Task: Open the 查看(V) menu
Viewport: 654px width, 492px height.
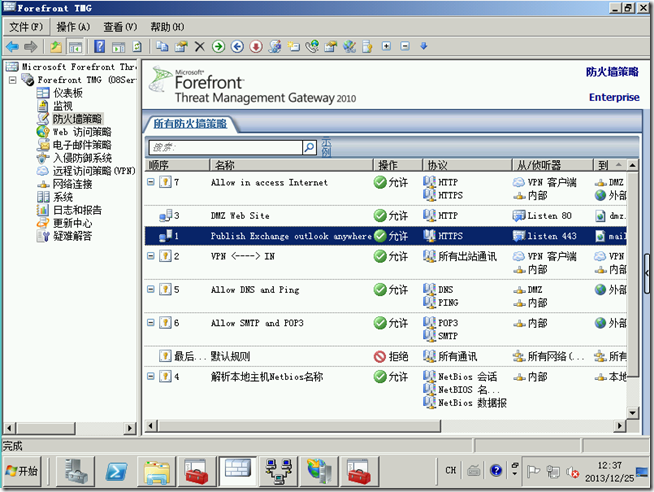Action: [x=120, y=27]
